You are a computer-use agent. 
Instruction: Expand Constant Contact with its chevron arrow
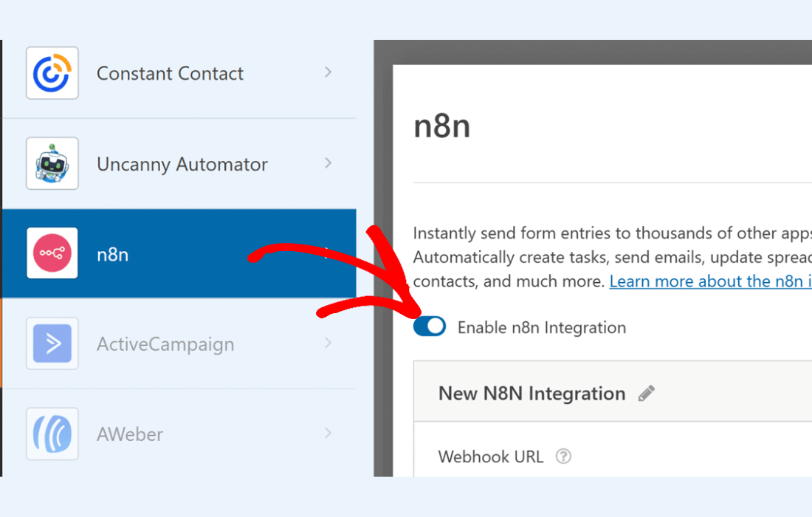pyautogui.click(x=328, y=72)
